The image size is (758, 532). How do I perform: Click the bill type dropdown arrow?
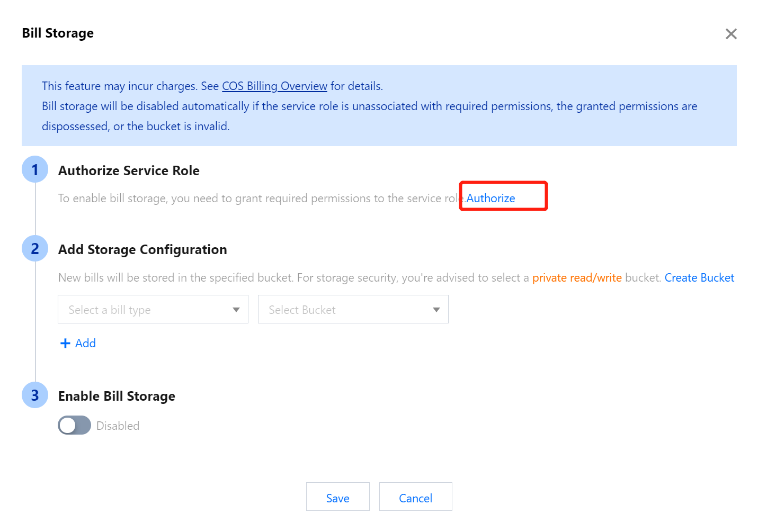(236, 310)
